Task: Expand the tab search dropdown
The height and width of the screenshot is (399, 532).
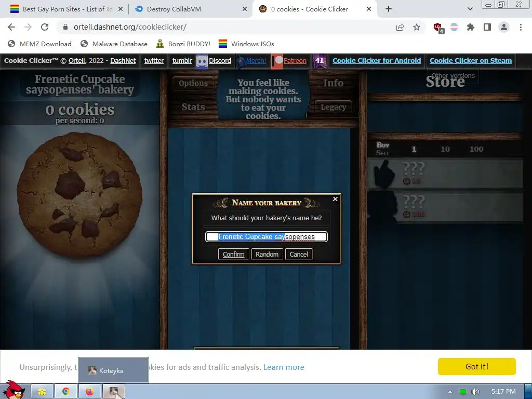Action: [470, 9]
